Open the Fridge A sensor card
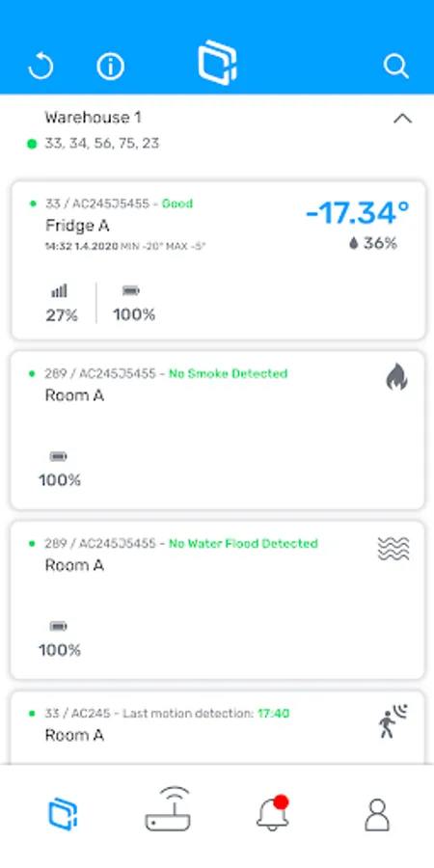The width and height of the screenshot is (434, 868). pos(218,260)
